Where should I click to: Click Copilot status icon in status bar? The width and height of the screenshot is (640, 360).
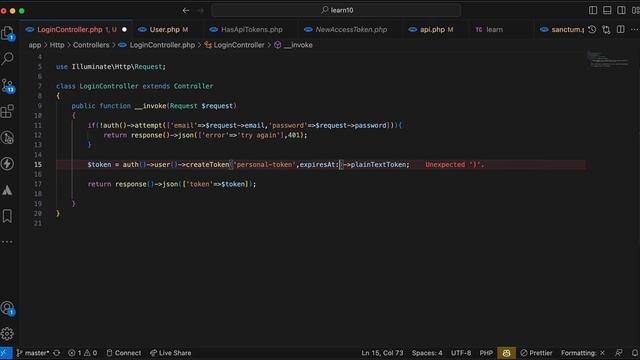(506, 353)
